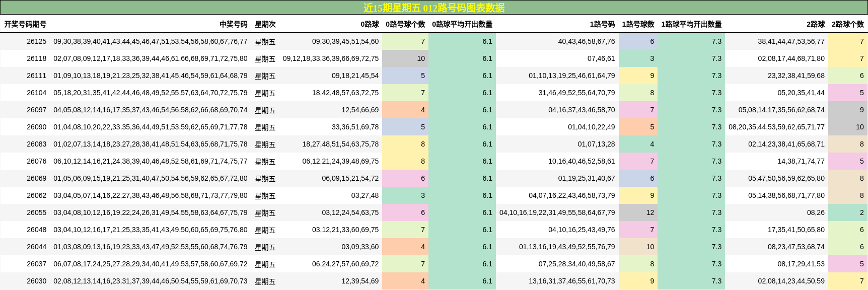Click the 2路球 column header

(816, 24)
